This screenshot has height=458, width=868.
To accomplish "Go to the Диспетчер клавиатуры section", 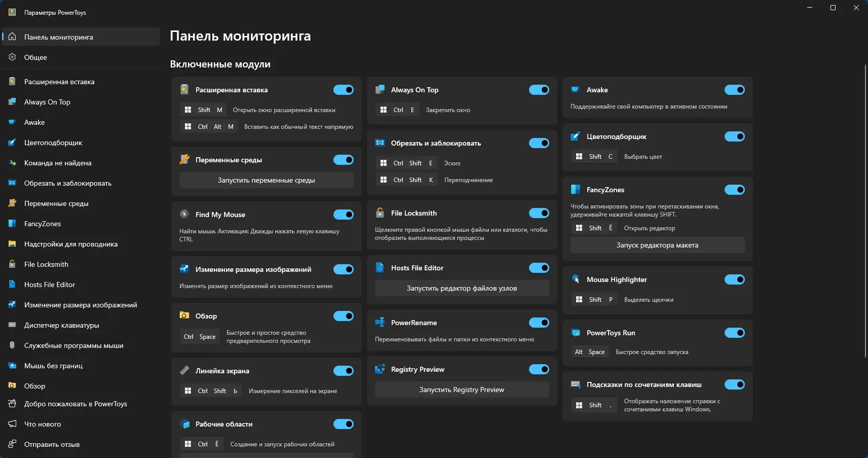I will click(x=61, y=325).
